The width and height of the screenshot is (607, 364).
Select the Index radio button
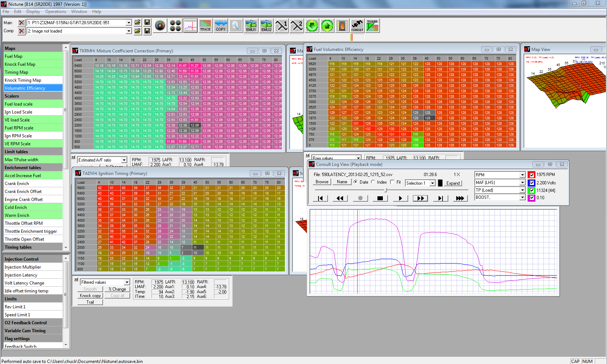point(373,182)
